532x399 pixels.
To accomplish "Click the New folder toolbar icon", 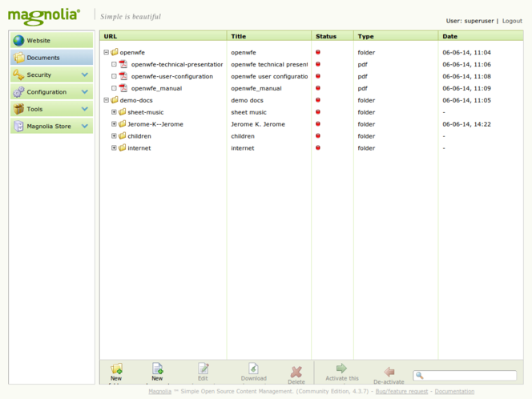I will click(116, 369).
